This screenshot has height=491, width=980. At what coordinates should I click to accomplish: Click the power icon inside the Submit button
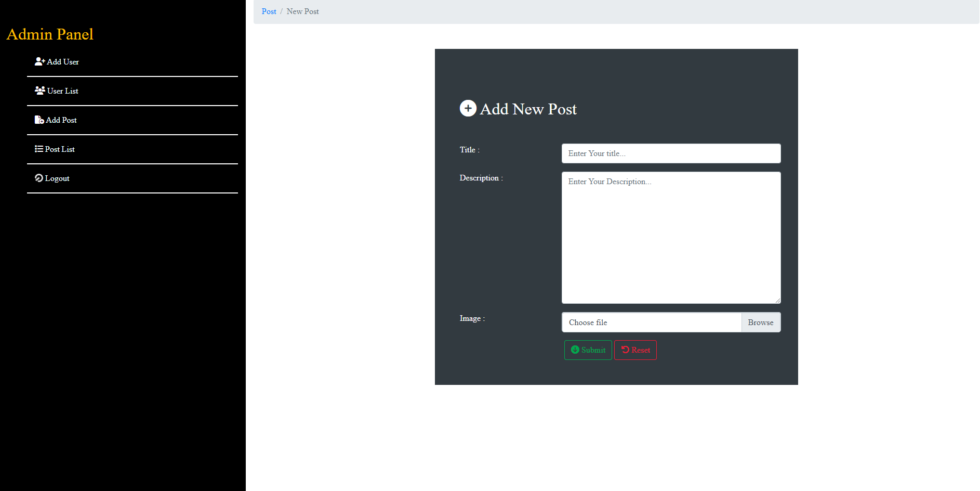click(x=575, y=350)
